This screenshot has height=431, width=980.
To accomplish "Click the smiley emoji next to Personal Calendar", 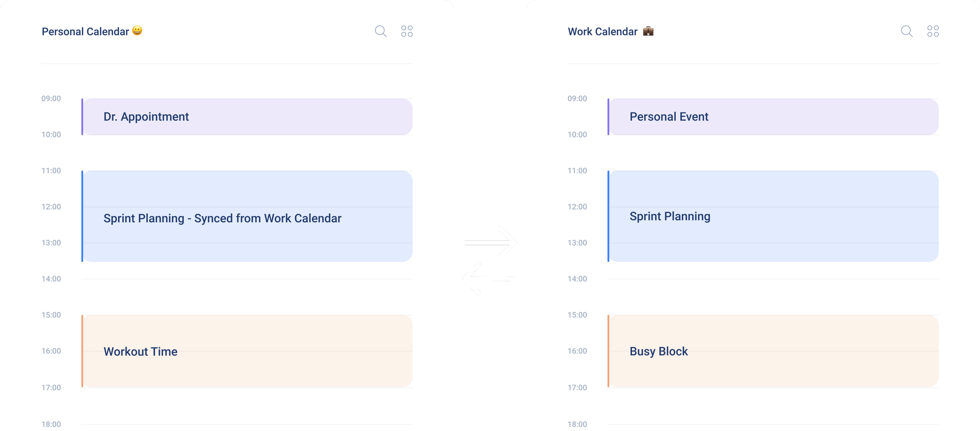I will (x=137, y=31).
